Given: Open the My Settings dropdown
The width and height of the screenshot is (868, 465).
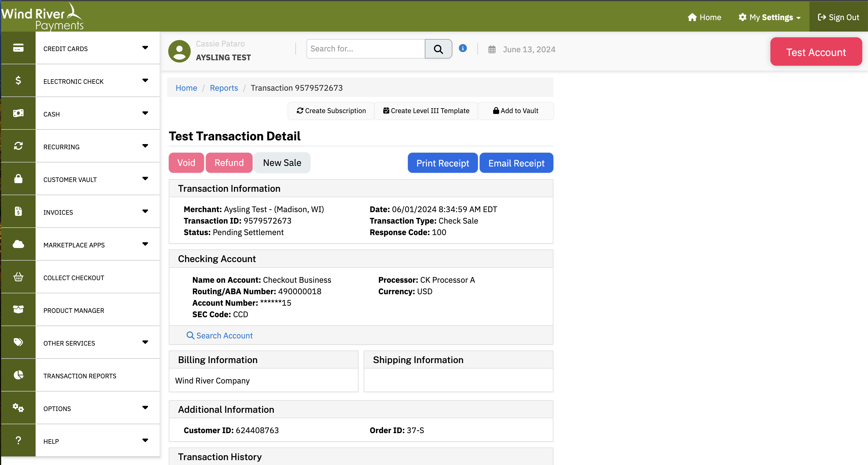Looking at the screenshot, I should click(x=769, y=17).
